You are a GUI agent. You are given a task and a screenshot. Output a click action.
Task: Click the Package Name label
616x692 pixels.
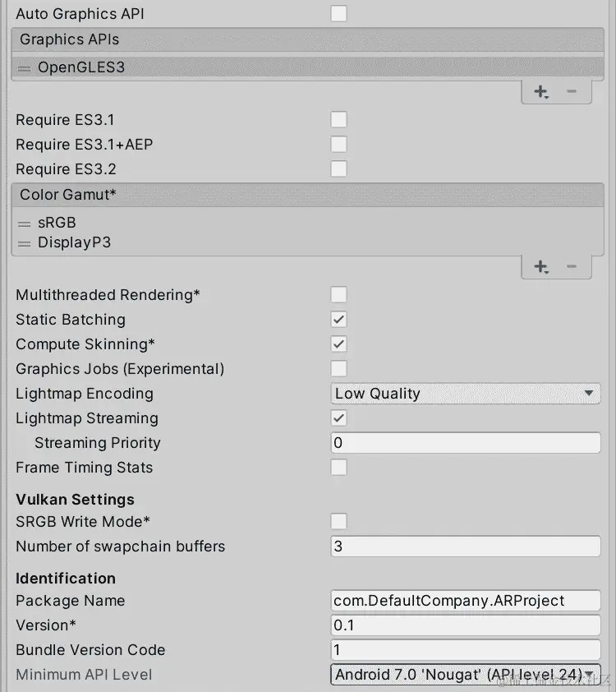[x=71, y=601]
